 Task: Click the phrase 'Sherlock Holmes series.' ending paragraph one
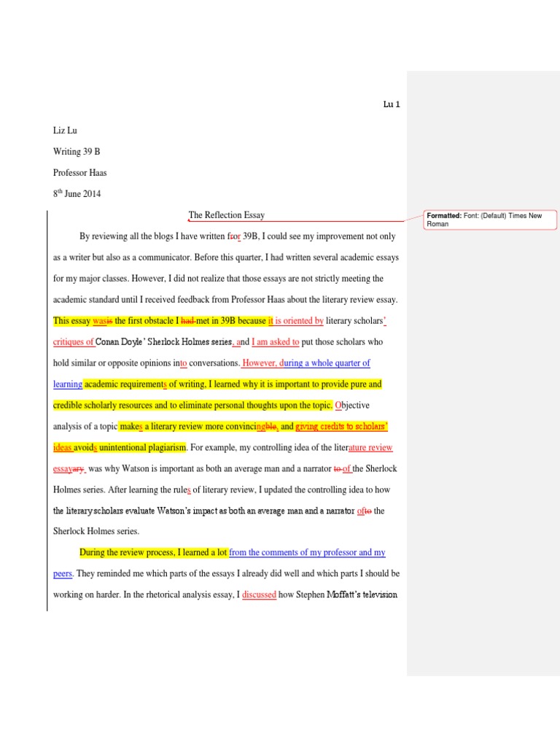coord(96,531)
